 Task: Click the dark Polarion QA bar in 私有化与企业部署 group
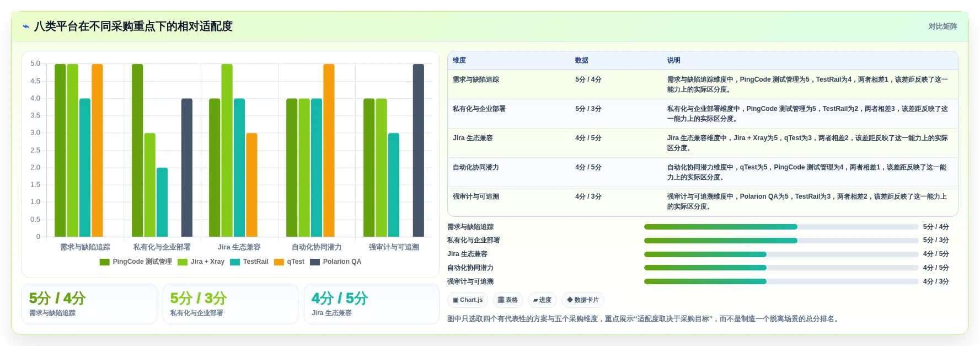187,168
